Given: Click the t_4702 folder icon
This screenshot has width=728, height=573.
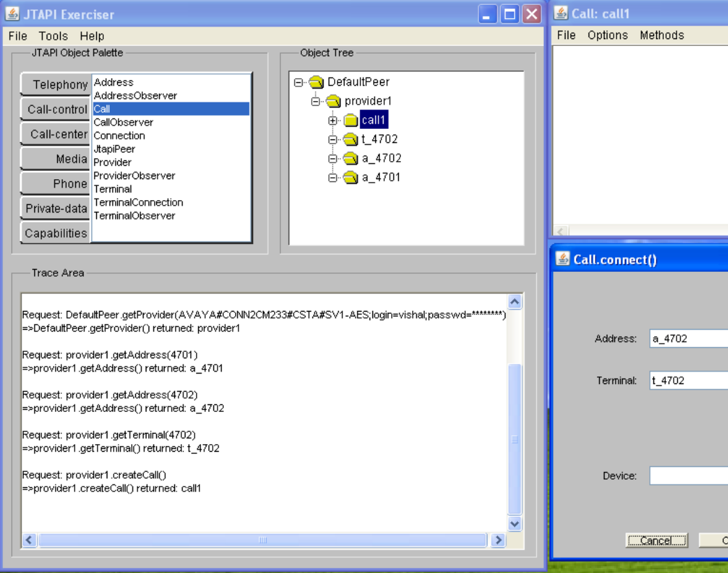Looking at the screenshot, I should click(351, 139).
